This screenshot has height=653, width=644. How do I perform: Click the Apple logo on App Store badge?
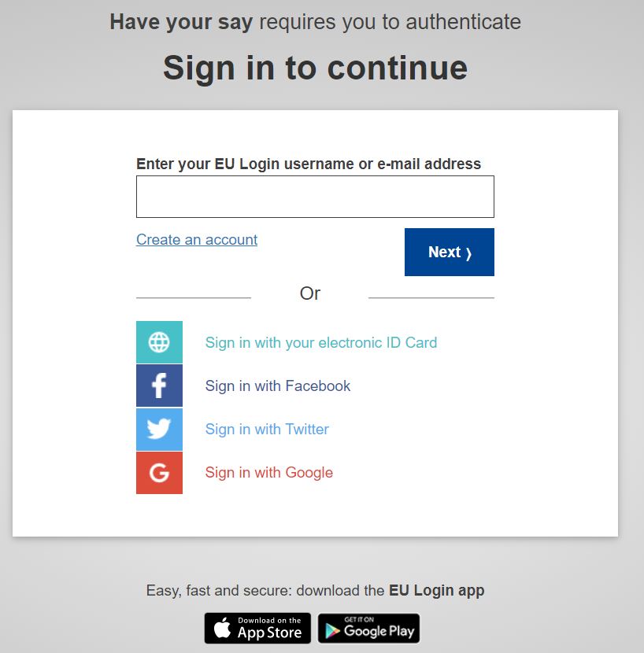coord(222,629)
